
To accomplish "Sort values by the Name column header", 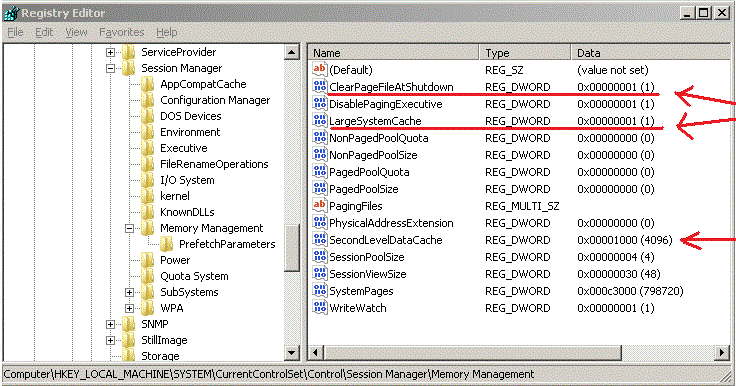I will 394,53.
